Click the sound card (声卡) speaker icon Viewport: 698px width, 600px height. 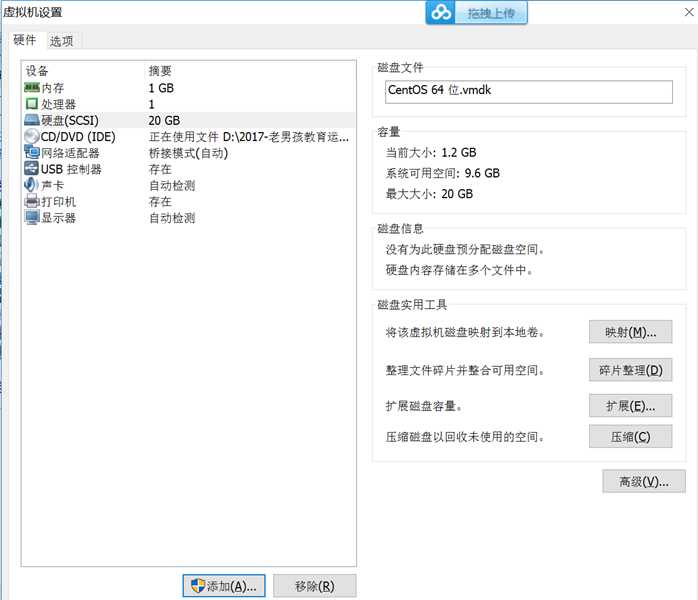tap(32, 185)
